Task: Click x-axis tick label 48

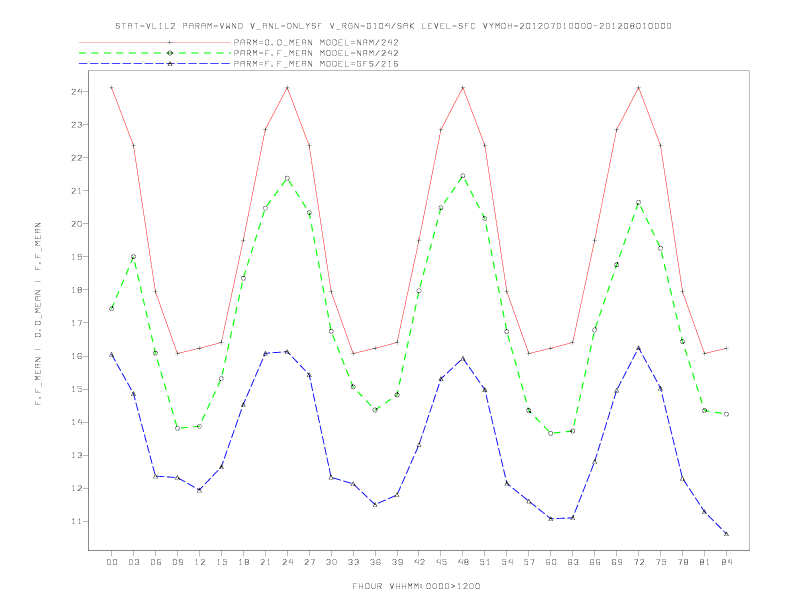Action: point(463,562)
